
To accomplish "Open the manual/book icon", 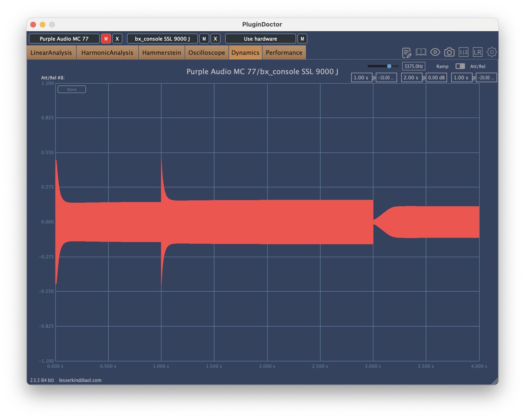I will pyautogui.click(x=420, y=52).
